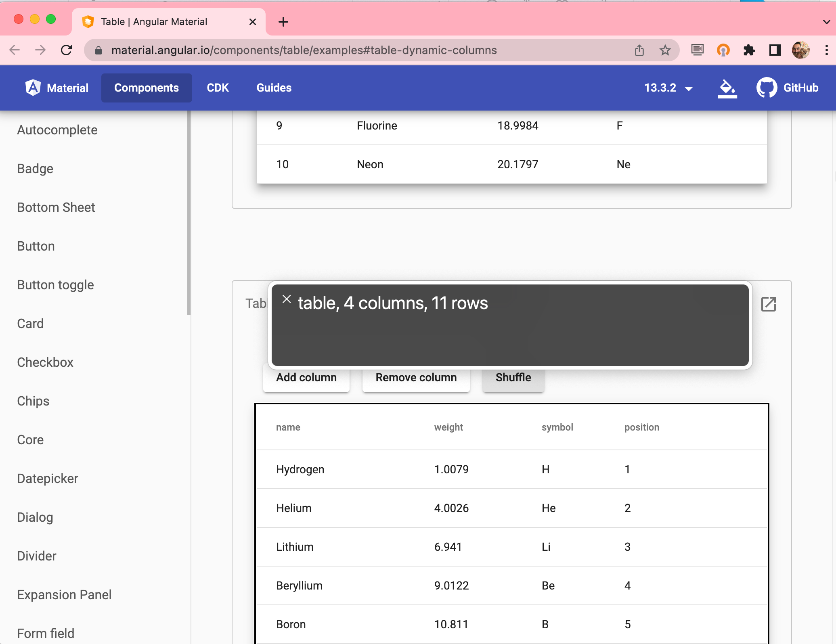836x644 pixels.
Task: Click the Shuffle button
Action: (513, 378)
